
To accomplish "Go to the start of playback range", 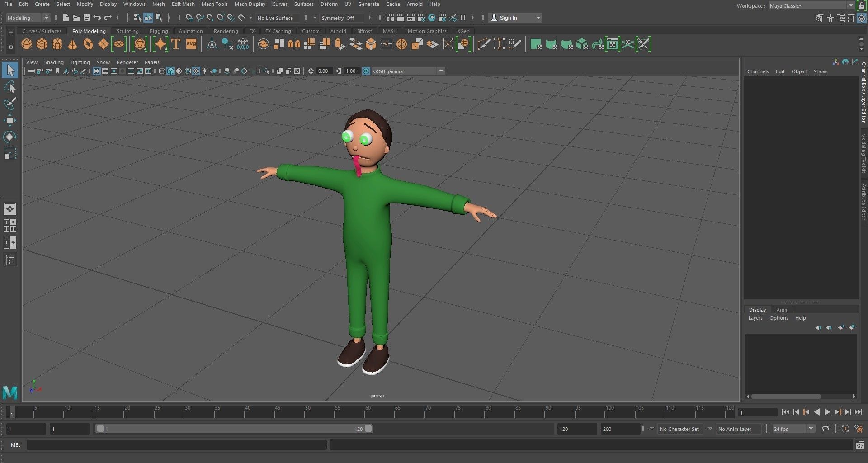I will click(x=785, y=412).
